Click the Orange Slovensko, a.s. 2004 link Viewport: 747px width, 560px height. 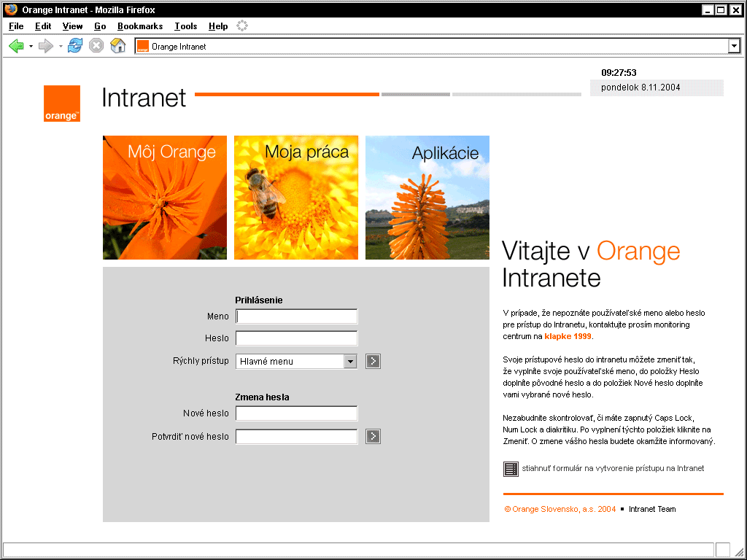560,509
